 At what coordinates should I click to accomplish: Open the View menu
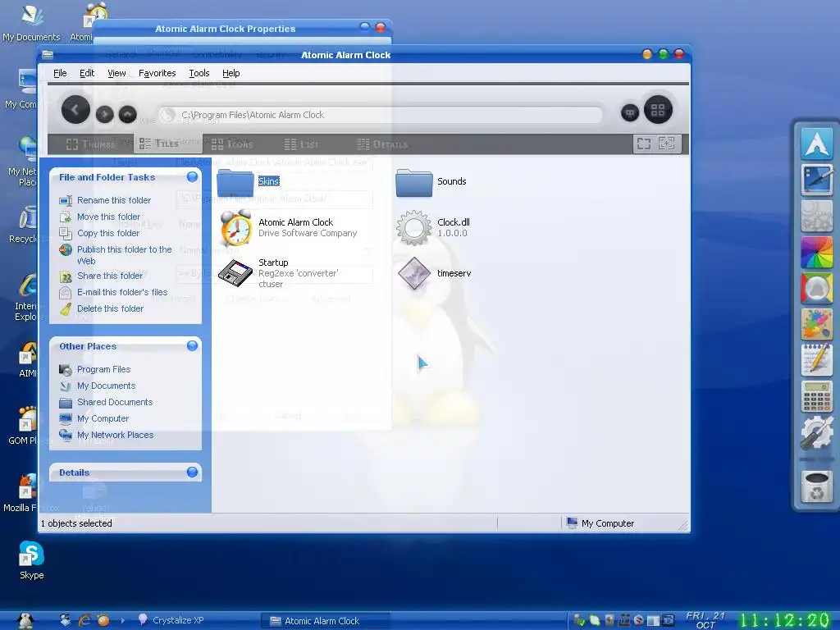pos(116,73)
